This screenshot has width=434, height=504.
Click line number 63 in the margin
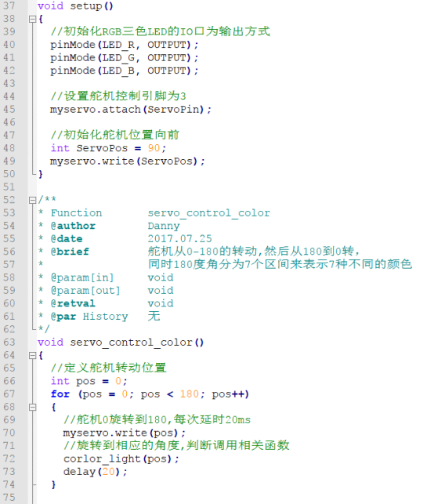tap(9, 342)
